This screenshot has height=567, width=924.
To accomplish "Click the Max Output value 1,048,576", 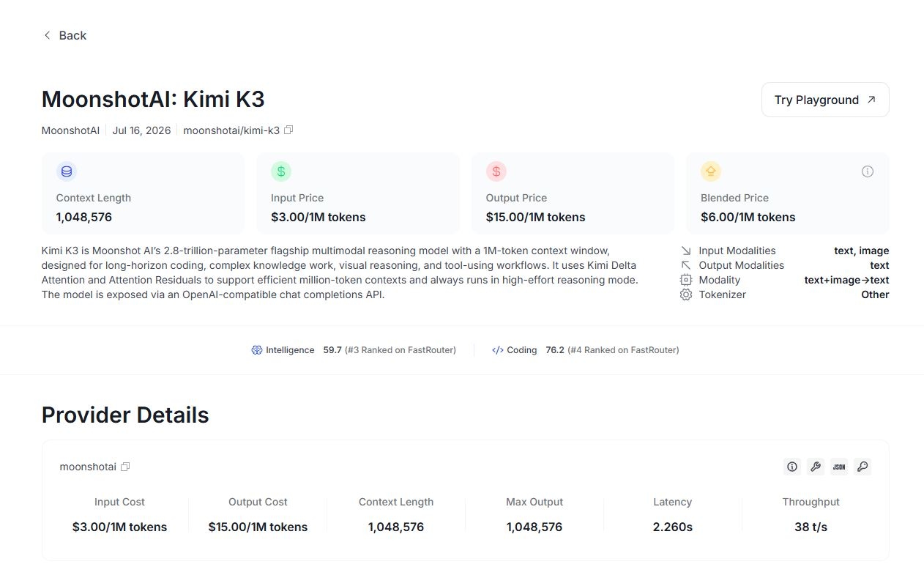I will [x=534, y=527].
